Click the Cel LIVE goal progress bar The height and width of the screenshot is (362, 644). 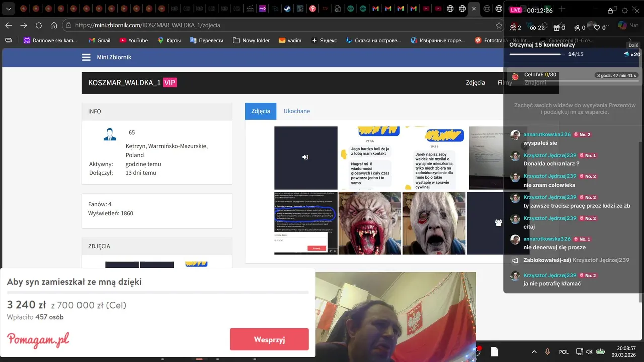(582, 81)
